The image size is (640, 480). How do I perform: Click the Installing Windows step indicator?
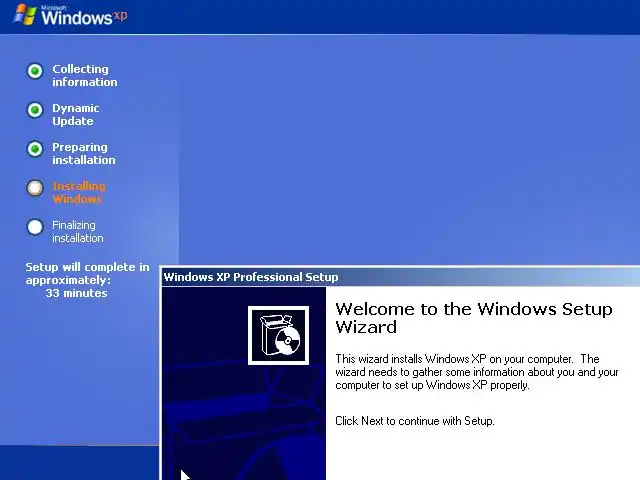[35, 188]
